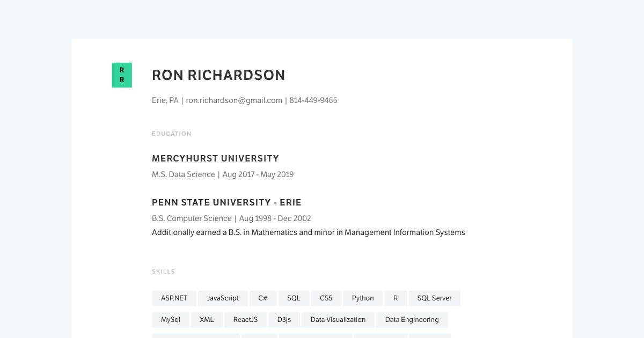Image resolution: width=644 pixels, height=338 pixels.
Task: Click the green RR monogram avatar
Action: pyautogui.click(x=122, y=75)
